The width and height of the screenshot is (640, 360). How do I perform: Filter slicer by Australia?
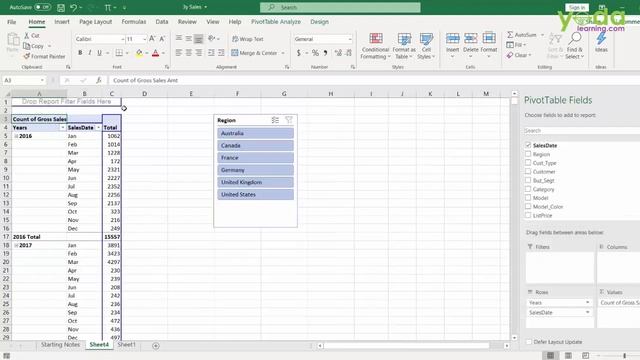pyautogui.click(x=256, y=133)
